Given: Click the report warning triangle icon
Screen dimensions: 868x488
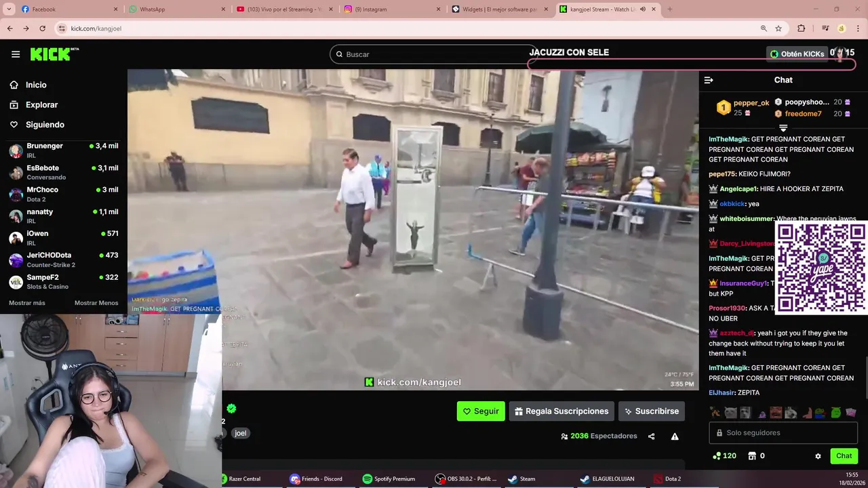Looking at the screenshot, I should pos(675,436).
